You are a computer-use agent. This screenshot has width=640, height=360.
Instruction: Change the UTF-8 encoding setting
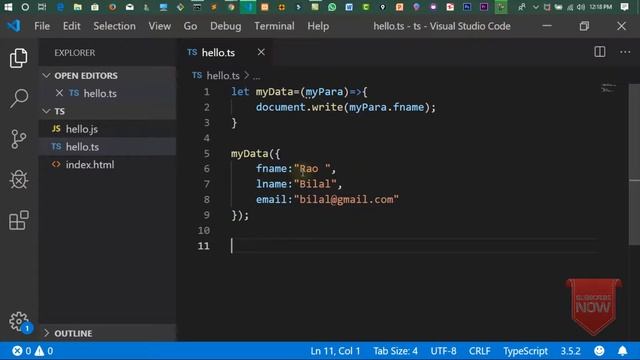(x=443, y=351)
